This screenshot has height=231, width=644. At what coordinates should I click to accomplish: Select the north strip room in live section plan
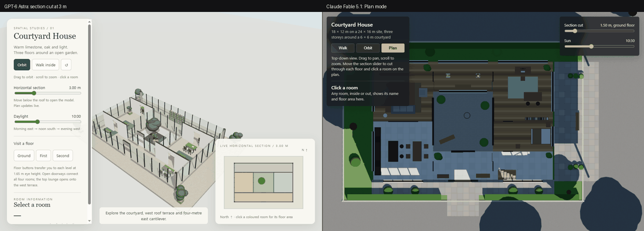pyautogui.click(x=264, y=168)
